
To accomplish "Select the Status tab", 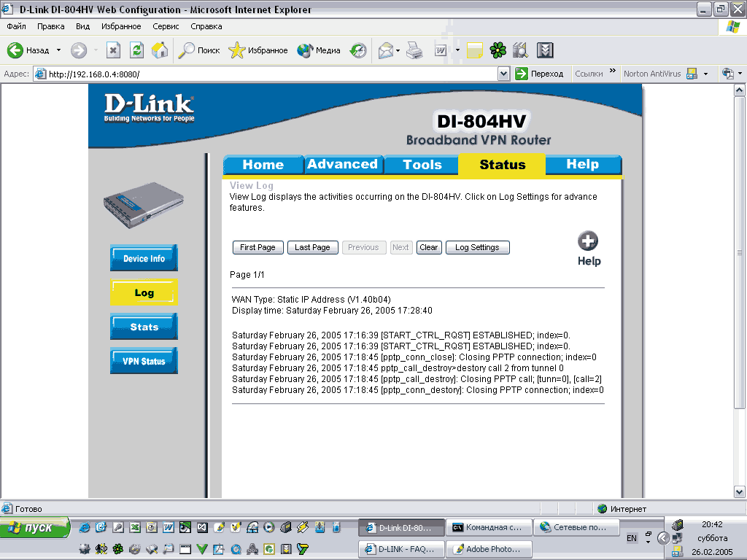I will (502, 165).
